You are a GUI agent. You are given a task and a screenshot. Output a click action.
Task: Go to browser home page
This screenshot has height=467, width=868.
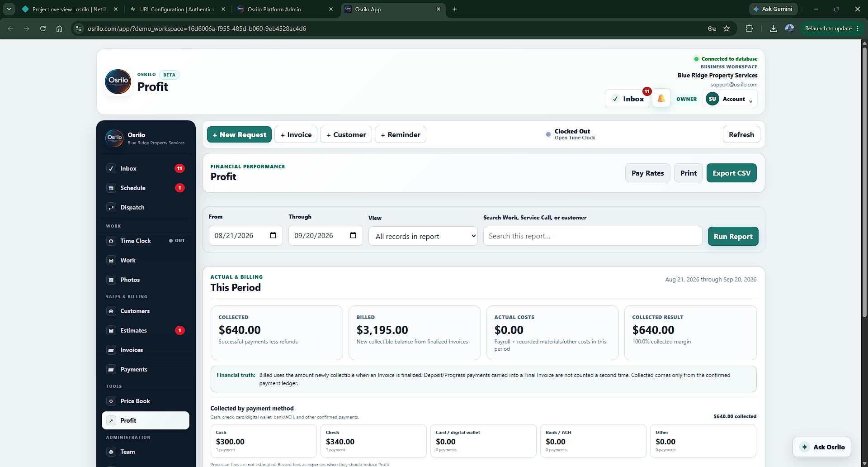point(59,29)
